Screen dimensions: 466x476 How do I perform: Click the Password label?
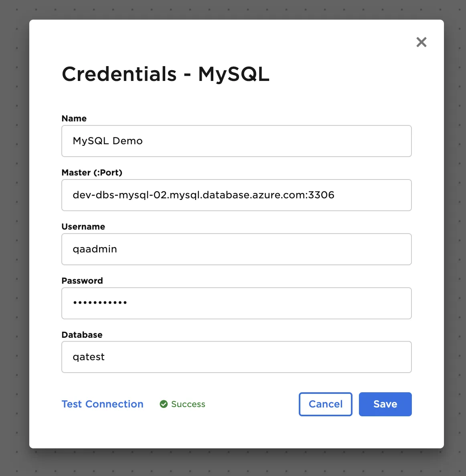[x=82, y=281]
